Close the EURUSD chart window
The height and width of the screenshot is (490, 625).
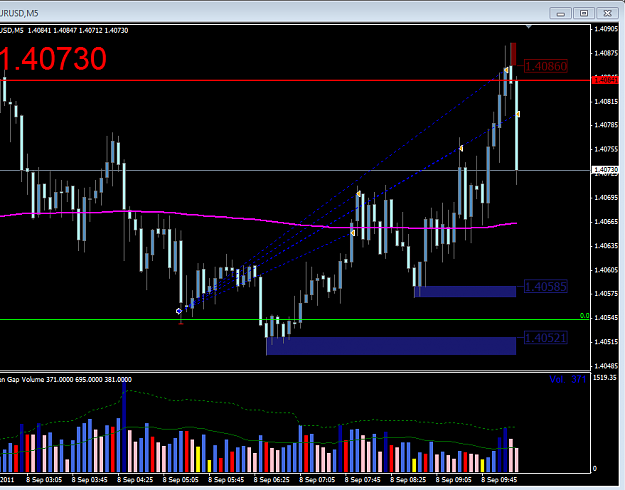click(607, 14)
